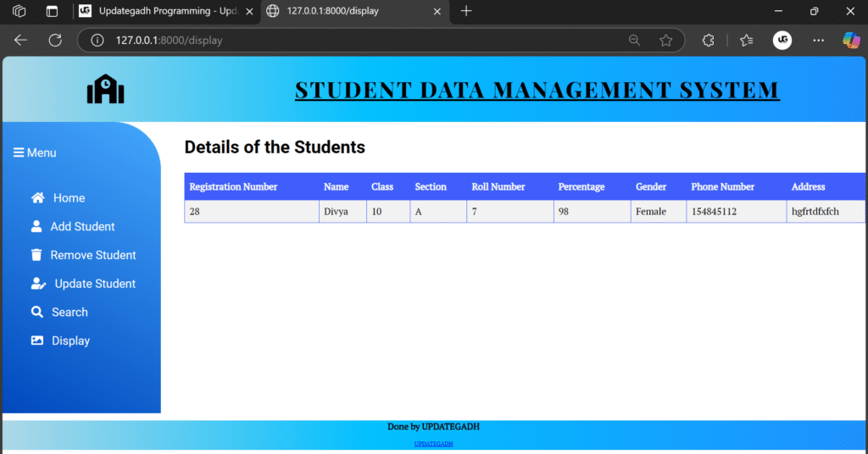This screenshot has width=868, height=454.
Task: Open the favorites list icon
Action: pos(746,41)
